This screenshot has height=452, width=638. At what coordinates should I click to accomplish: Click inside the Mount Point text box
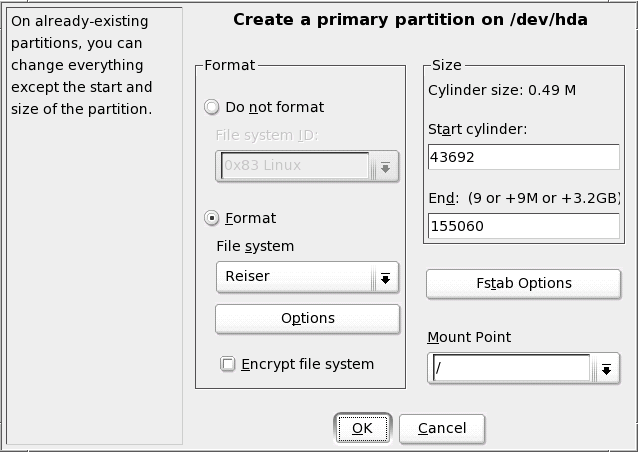[509, 369]
